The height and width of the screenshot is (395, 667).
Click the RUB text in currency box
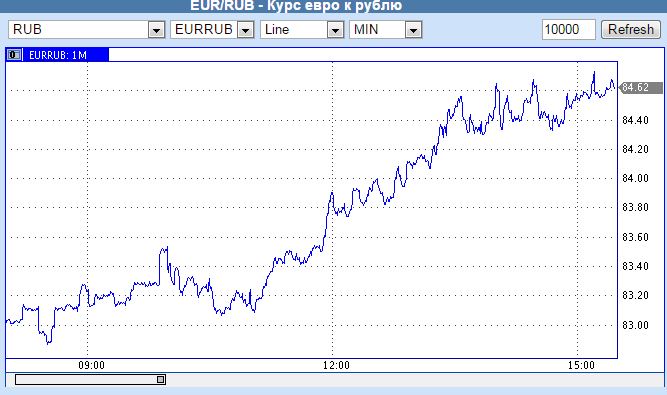point(27,29)
